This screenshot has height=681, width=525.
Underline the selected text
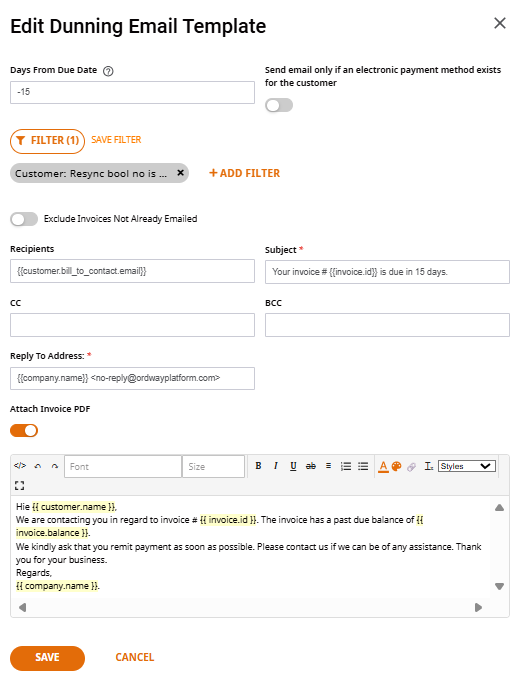pos(293,466)
